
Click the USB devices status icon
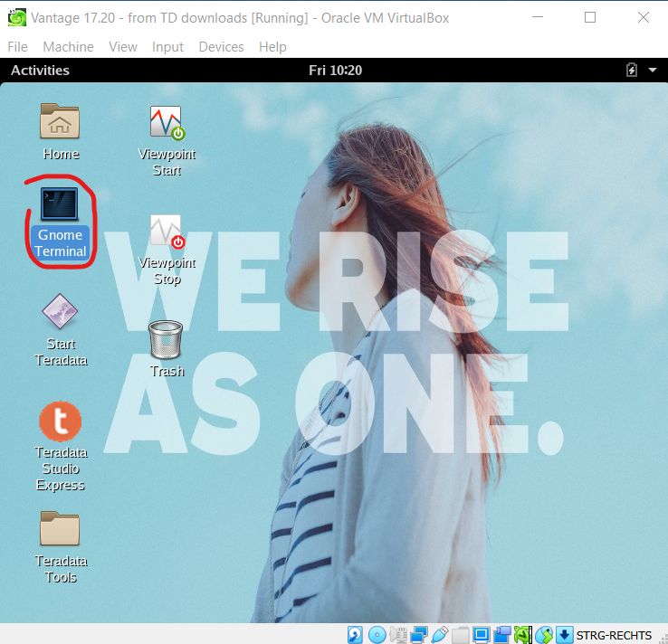pyautogui.click(x=440, y=634)
